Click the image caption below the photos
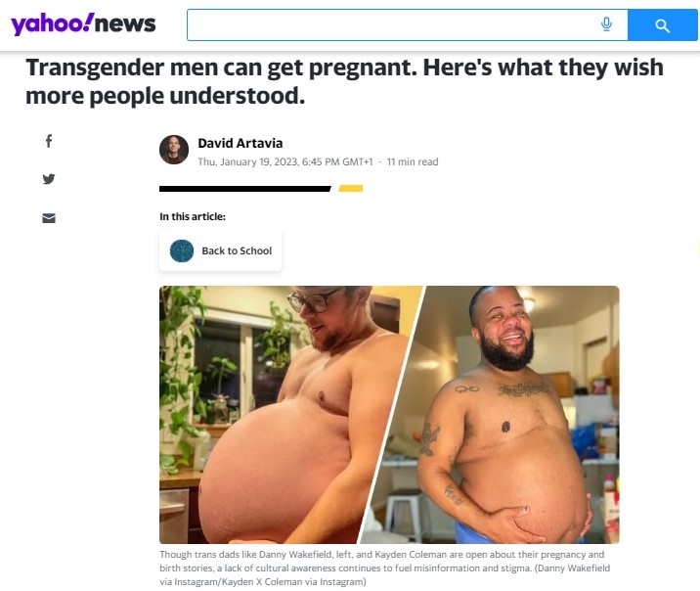 [385, 568]
